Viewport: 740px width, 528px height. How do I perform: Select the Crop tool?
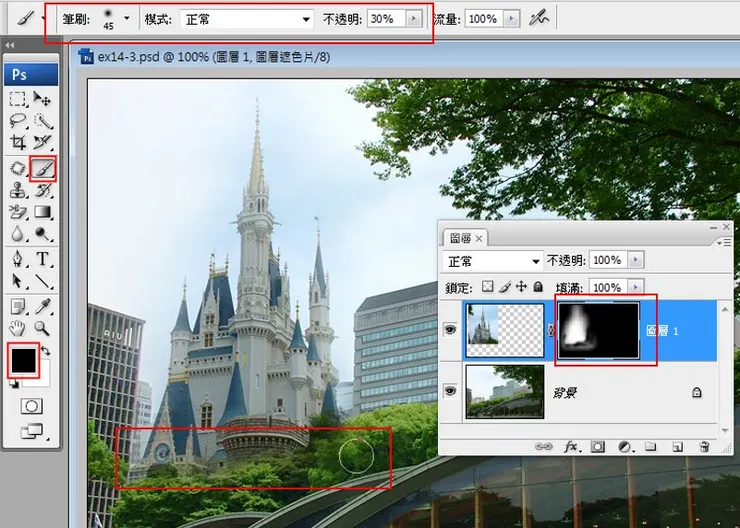click(x=18, y=143)
